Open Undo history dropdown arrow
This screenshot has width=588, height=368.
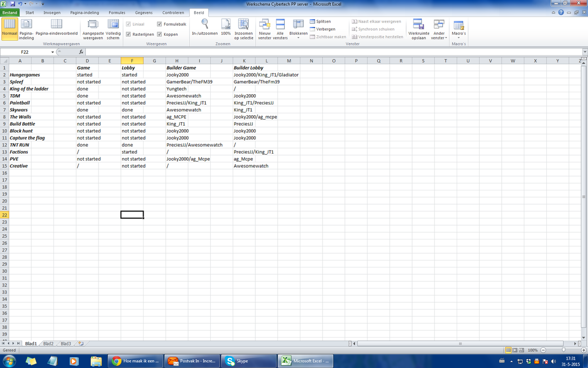pyautogui.click(x=26, y=4)
